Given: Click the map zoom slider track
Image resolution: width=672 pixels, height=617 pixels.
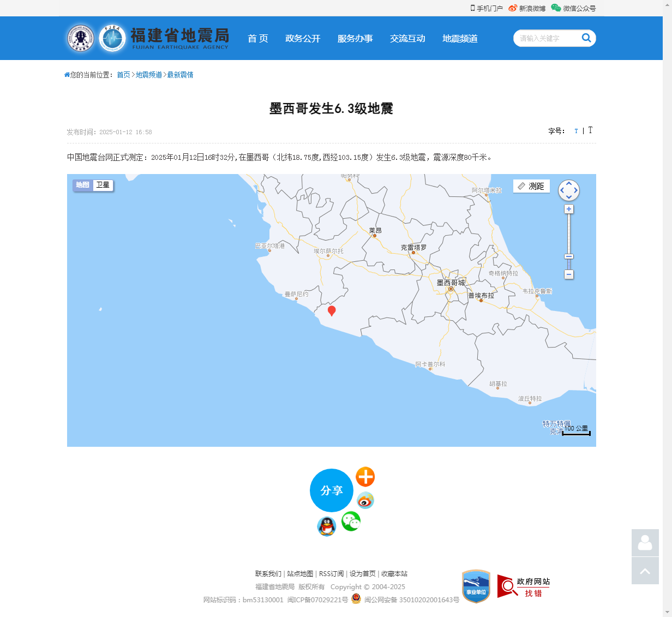Looking at the screenshot, I should 569,235.
